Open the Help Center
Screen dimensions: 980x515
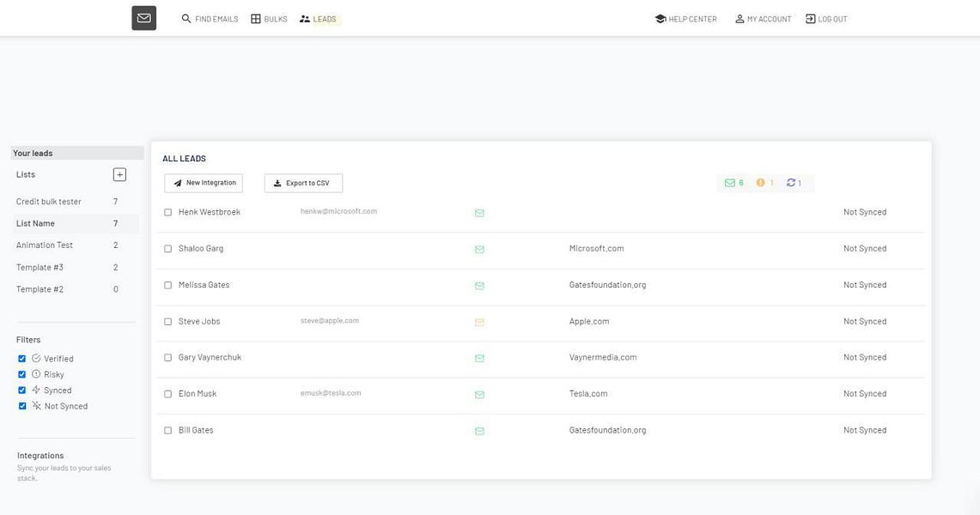pyautogui.click(x=685, y=19)
